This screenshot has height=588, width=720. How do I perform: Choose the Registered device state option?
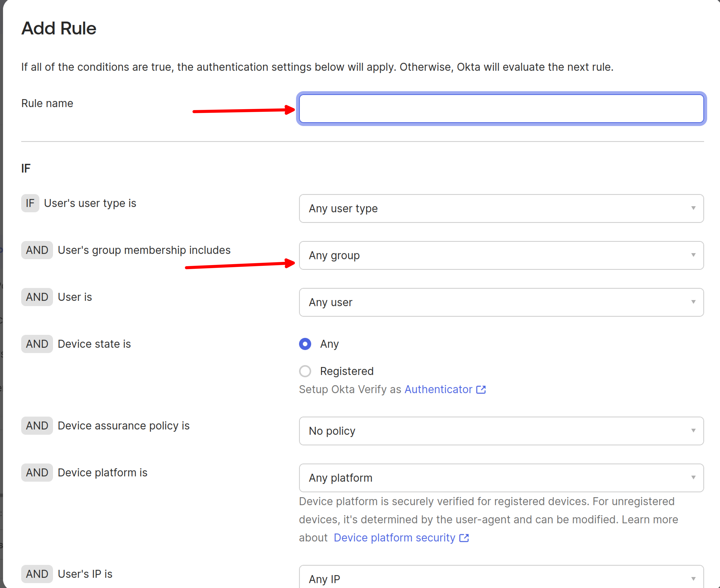click(x=305, y=371)
